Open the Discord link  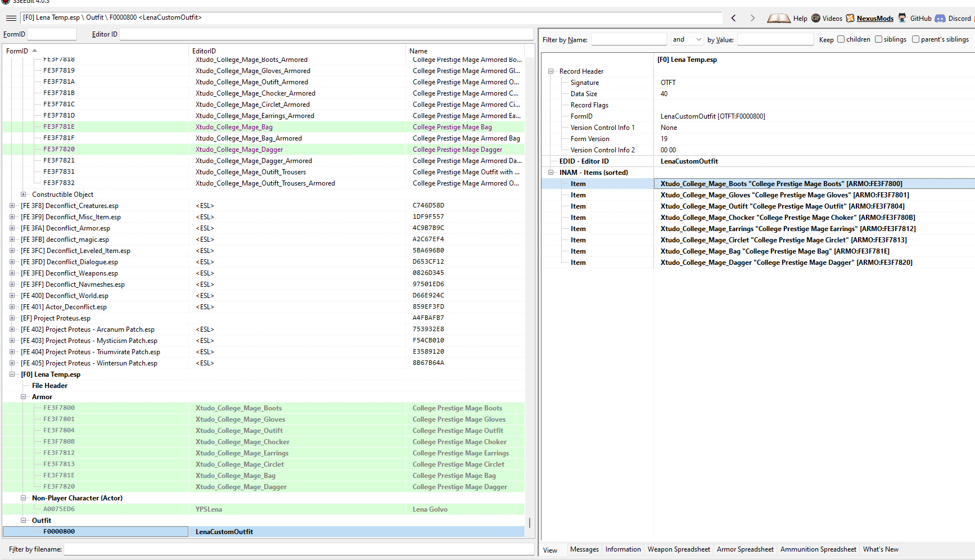point(959,19)
